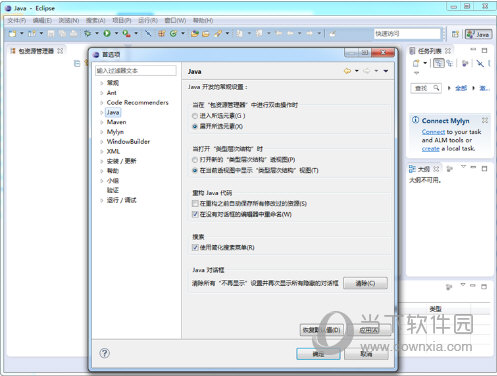The height and width of the screenshot is (376, 497).
Task: Click the forward arrow in preferences dialog
Action: [x=367, y=71]
